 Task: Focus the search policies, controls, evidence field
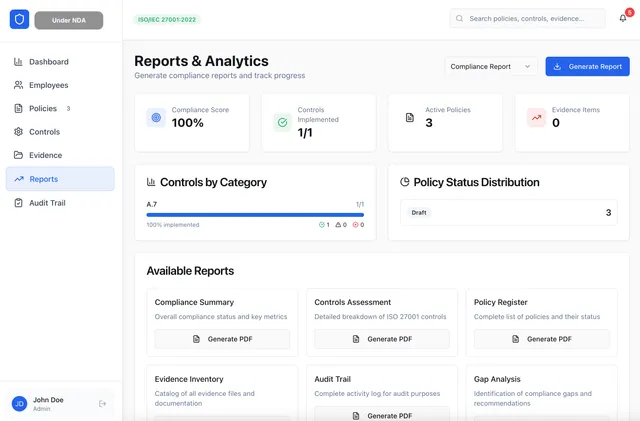pos(527,18)
